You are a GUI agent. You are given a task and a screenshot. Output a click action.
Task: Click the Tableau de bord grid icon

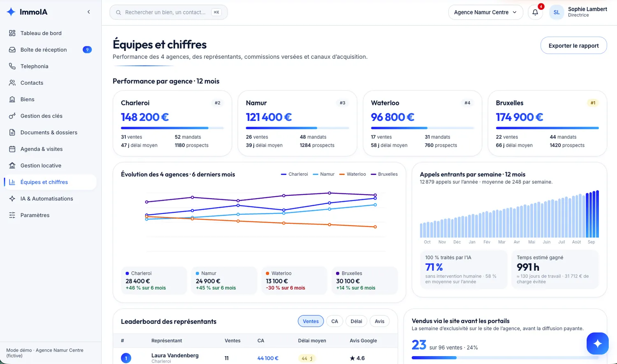click(x=12, y=33)
